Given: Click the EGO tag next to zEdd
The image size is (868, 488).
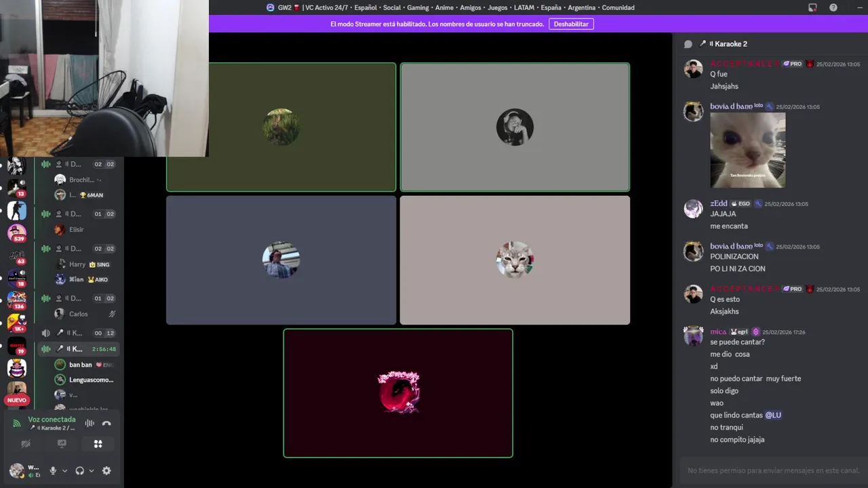Looking at the screenshot, I should [x=741, y=203].
